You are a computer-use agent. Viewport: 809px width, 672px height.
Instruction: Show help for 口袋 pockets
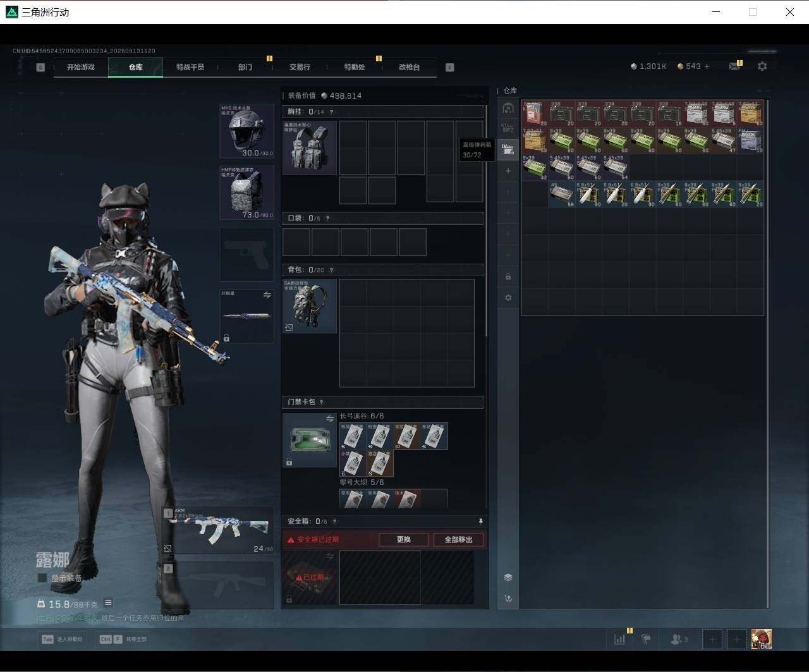pyautogui.click(x=327, y=218)
